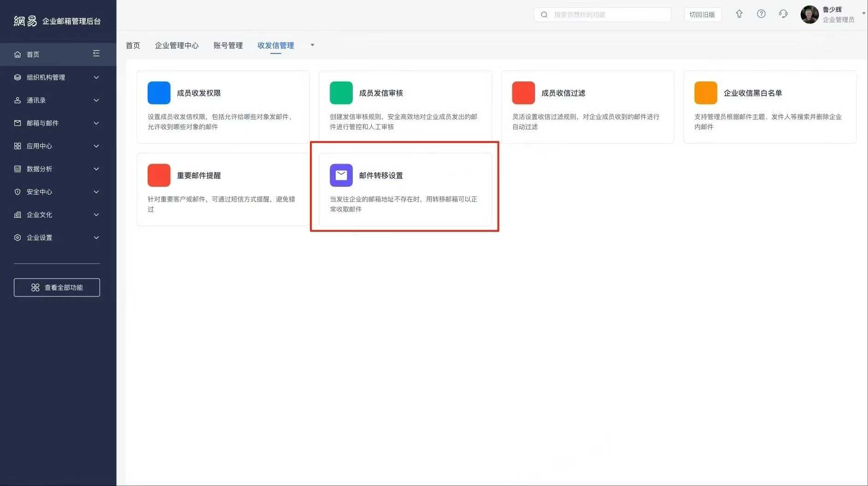
Task: Click 企业邮箱管理后台 header title
Action: pyautogui.click(x=71, y=21)
